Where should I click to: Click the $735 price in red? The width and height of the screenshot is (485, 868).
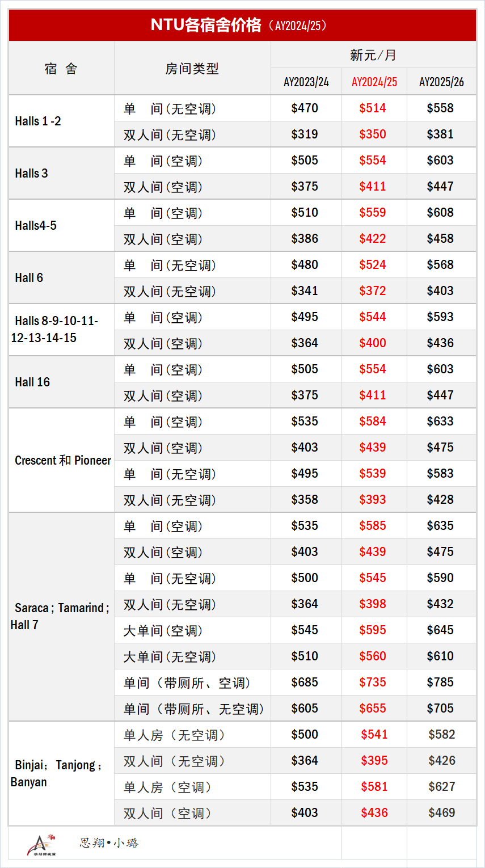[373, 682]
